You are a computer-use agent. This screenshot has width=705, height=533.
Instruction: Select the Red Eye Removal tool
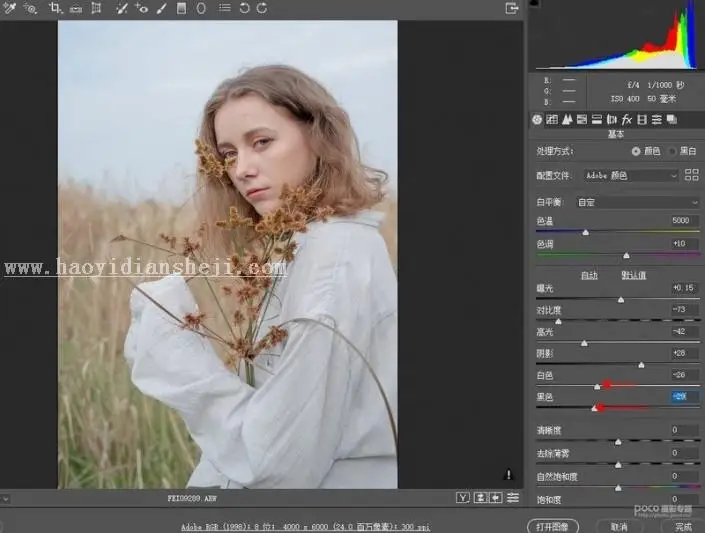click(141, 8)
